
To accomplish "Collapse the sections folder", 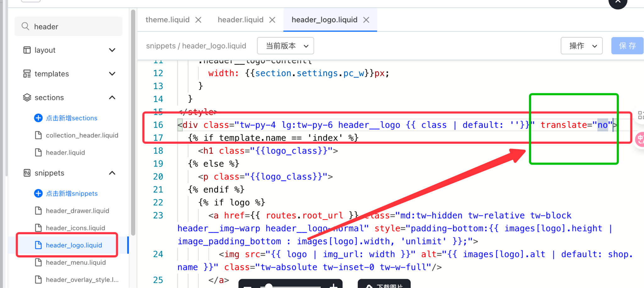I will [112, 98].
